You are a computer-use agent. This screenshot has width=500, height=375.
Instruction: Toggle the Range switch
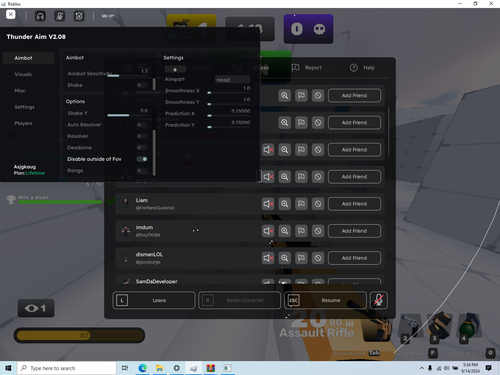[x=142, y=170]
